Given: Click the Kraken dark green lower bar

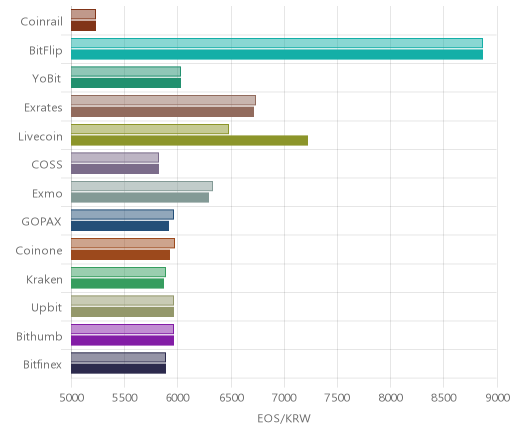Looking at the screenshot, I should pos(117,284).
